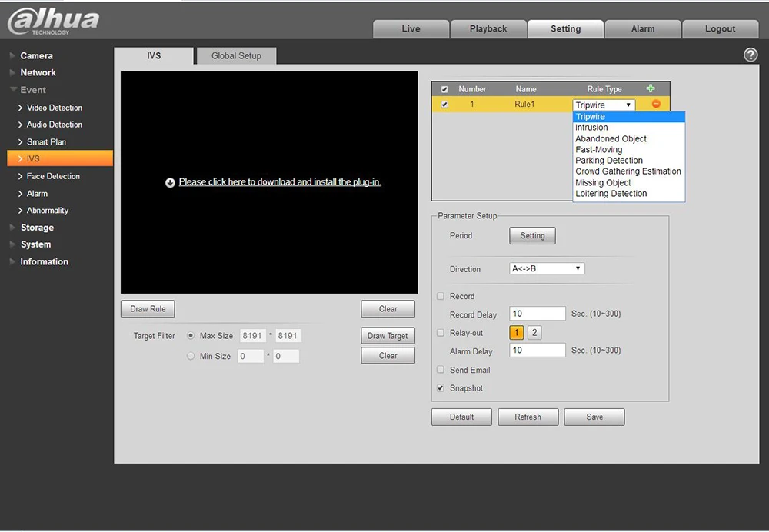Save the IVS rule settings
The width and height of the screenshot is (769, 532).
(594, 417)
